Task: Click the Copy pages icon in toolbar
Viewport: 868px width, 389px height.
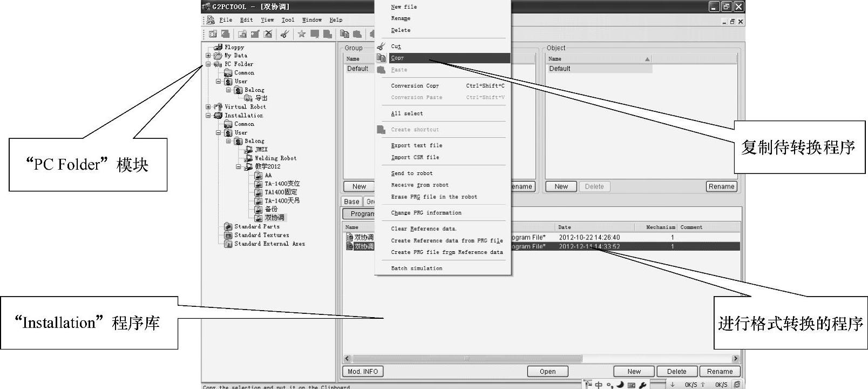Action: click(344, 34)
